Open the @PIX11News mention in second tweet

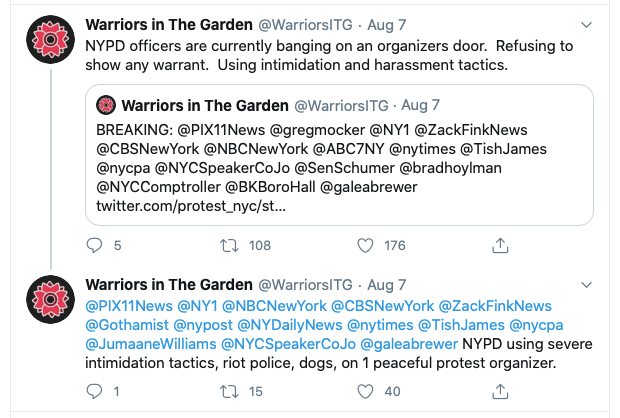[129, 305]
